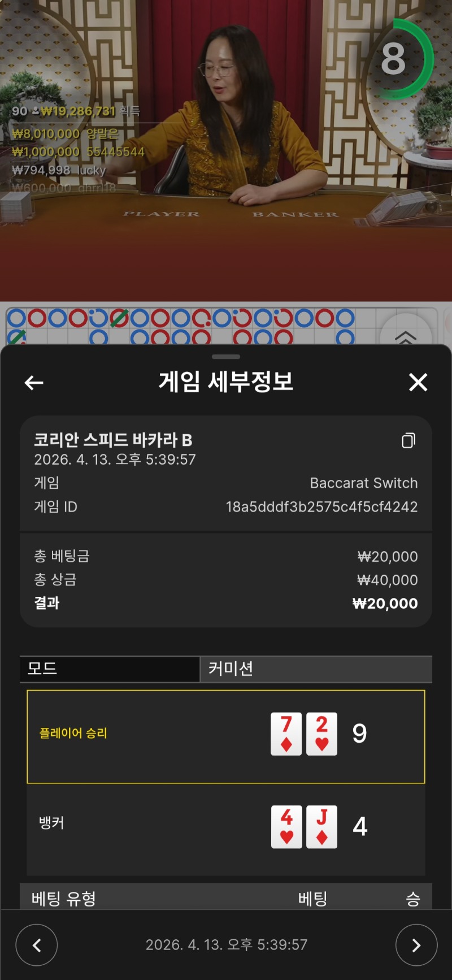Viewport: 452px width, 980px height.
Task: Tap the player 7 of diamonds card
Action: (x=286, y=734)
